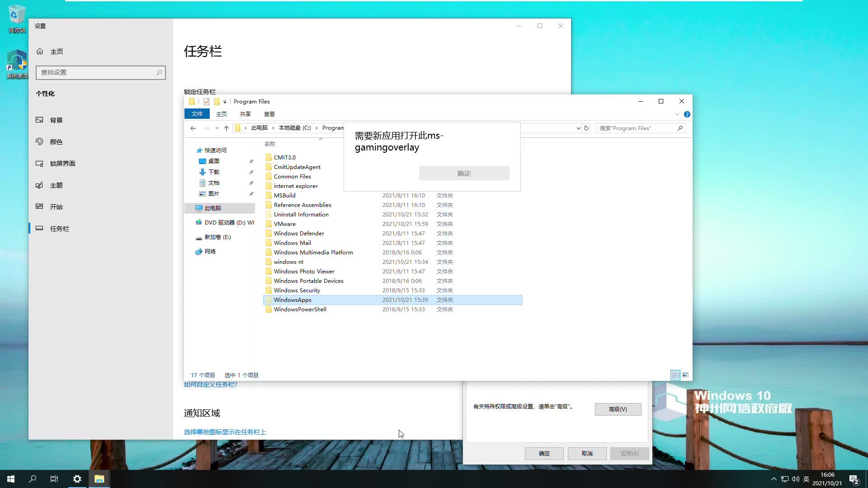Click the Properties quick-access checkmark icon

point(207,102)
